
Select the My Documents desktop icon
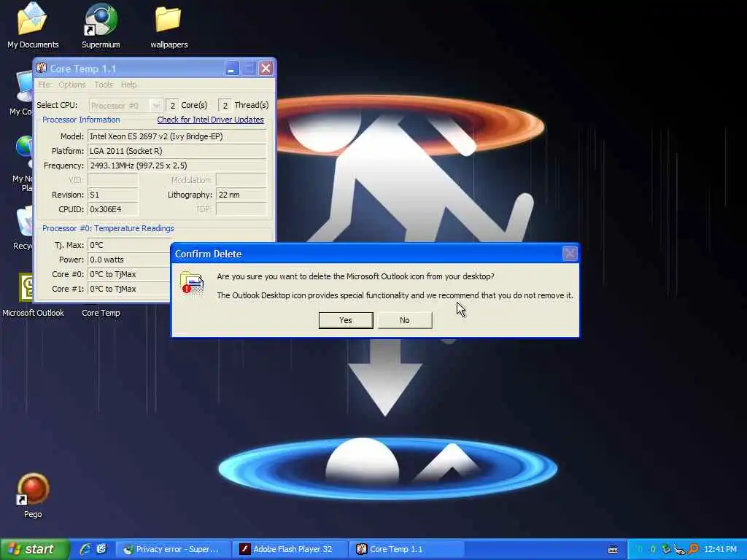(x=32, y=26)
